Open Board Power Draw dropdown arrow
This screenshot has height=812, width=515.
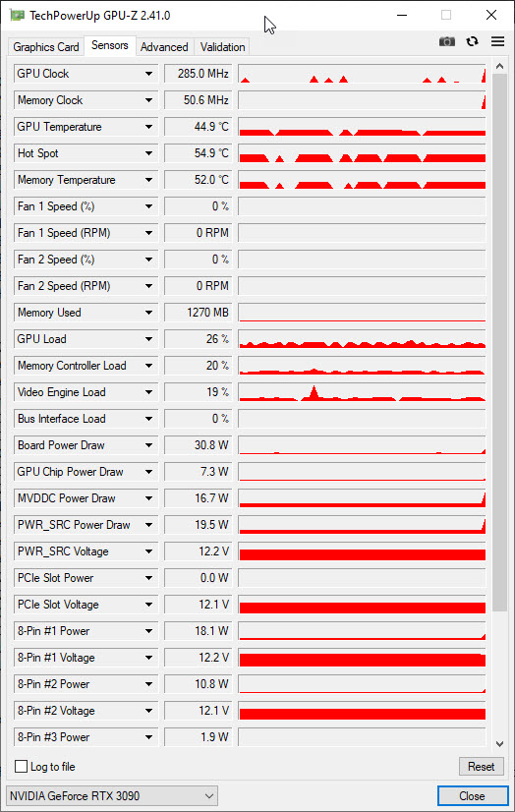click(149, 445)
